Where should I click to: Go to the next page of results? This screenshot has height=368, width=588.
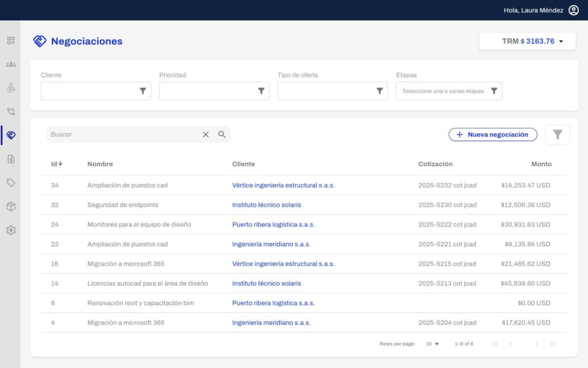pyautogui.click(x=537, y=344)
